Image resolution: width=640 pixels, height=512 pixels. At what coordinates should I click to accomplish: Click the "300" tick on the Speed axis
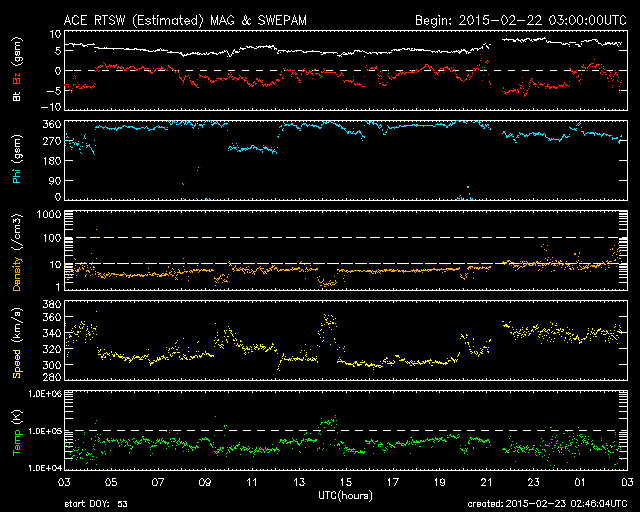[x=52, y=365]
